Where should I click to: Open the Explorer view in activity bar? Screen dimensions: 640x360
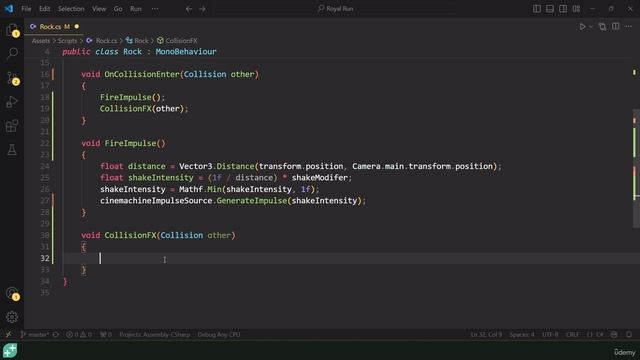click(x=12, y=30)
